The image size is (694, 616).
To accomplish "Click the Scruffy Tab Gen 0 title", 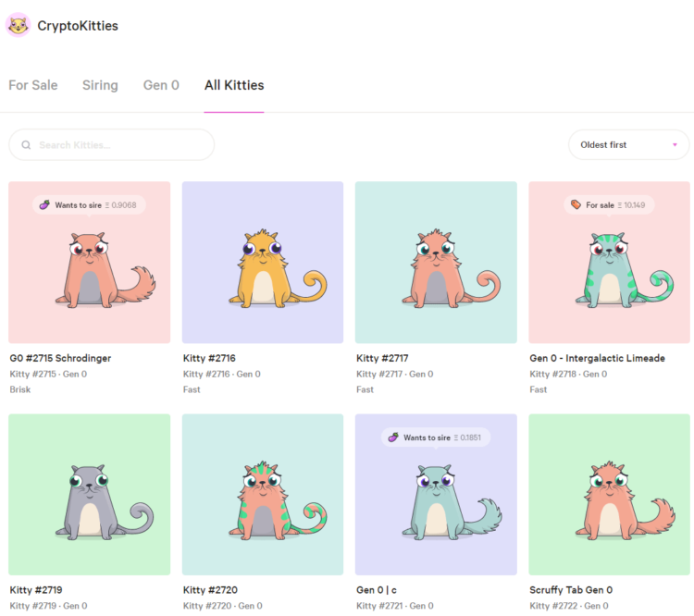I will click(571, 590).
